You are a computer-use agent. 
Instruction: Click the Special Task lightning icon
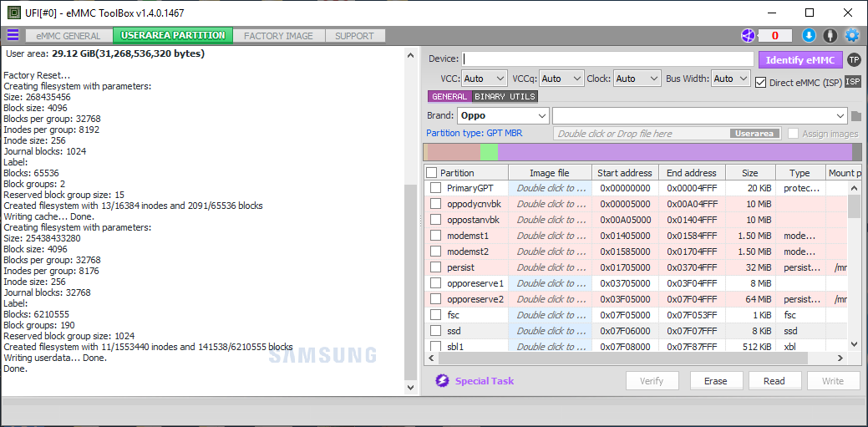tap(442, 380)
